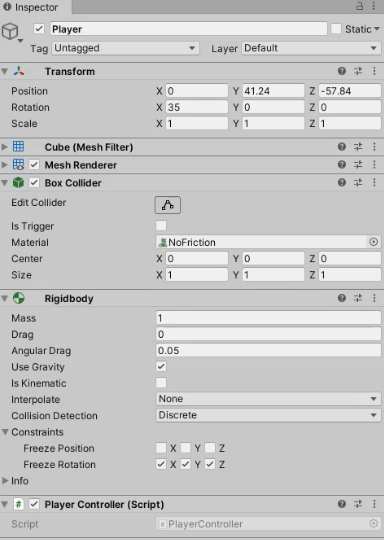The height and width of the screenshot is (540, 384).
Task: Enable Freeze Position Y checkbox
Action: pyautogui.click(x=186, y=448)
